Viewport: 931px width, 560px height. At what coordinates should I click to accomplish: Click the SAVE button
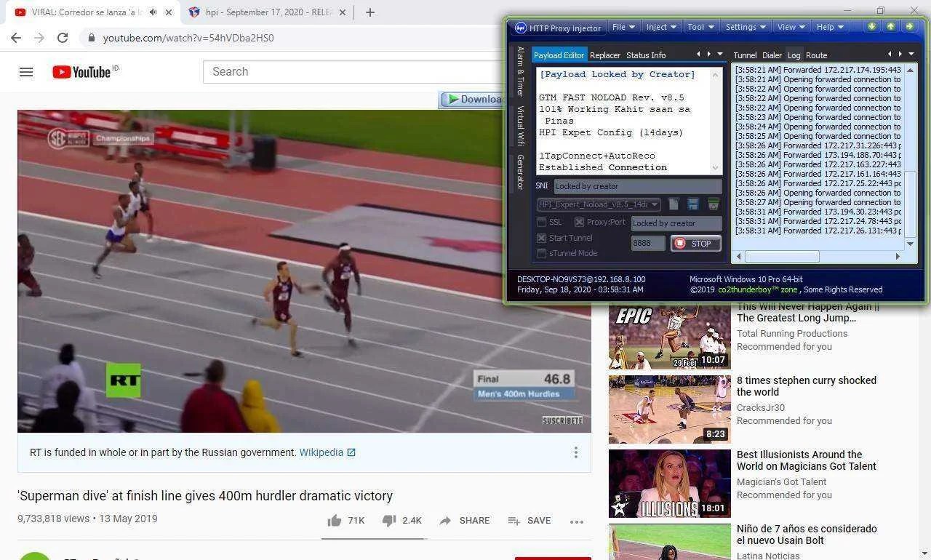coord(529,521)
